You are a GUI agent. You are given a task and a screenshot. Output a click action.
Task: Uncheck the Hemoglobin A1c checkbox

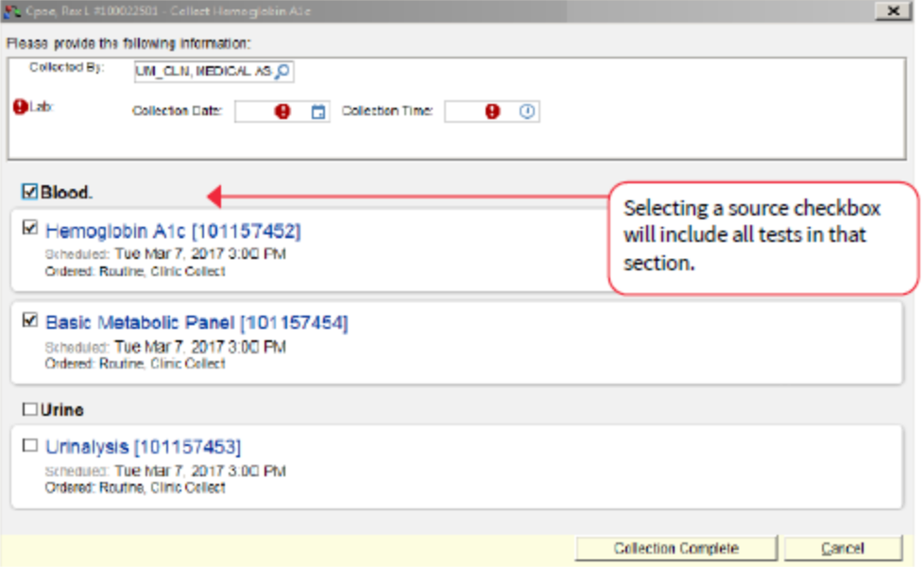(x=29, y=228)
